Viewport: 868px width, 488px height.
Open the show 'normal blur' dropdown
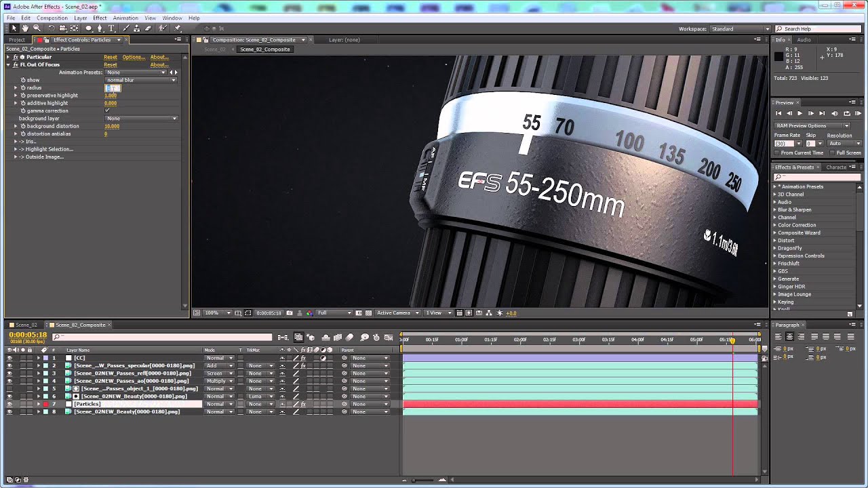tap(141, 80)
